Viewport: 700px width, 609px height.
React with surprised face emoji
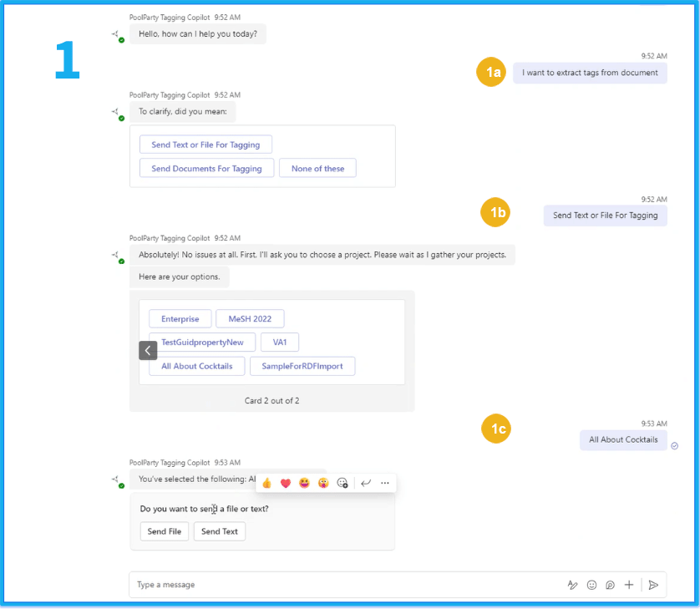[323, 483]
